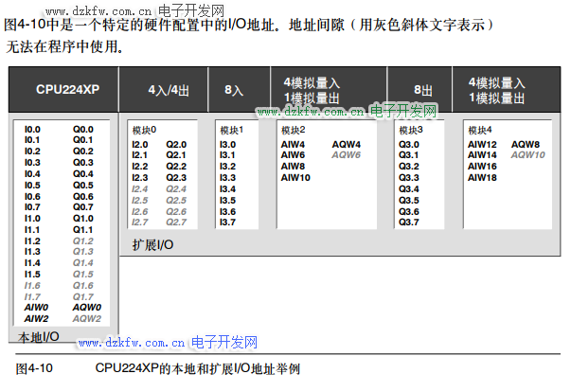This screenshot has height=392, width=571.
Task: Click the Q3.7 output address
Action: click(408, 223)
